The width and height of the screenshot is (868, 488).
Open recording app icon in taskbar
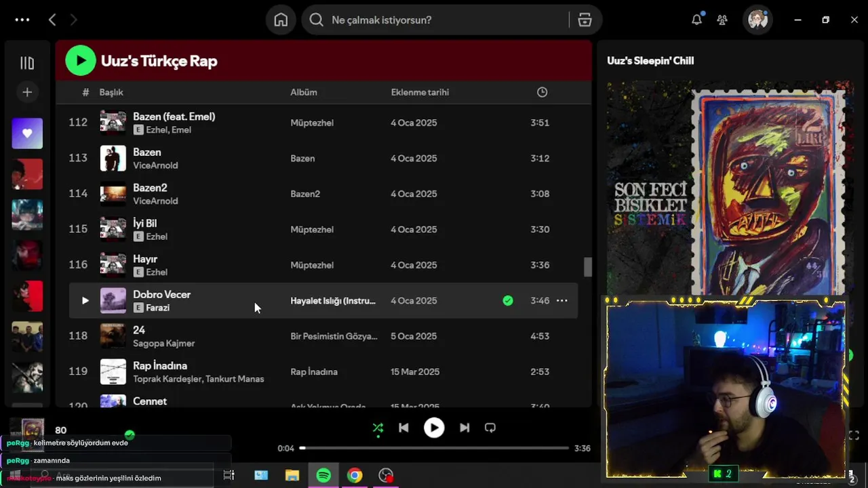tap(386, 475)
